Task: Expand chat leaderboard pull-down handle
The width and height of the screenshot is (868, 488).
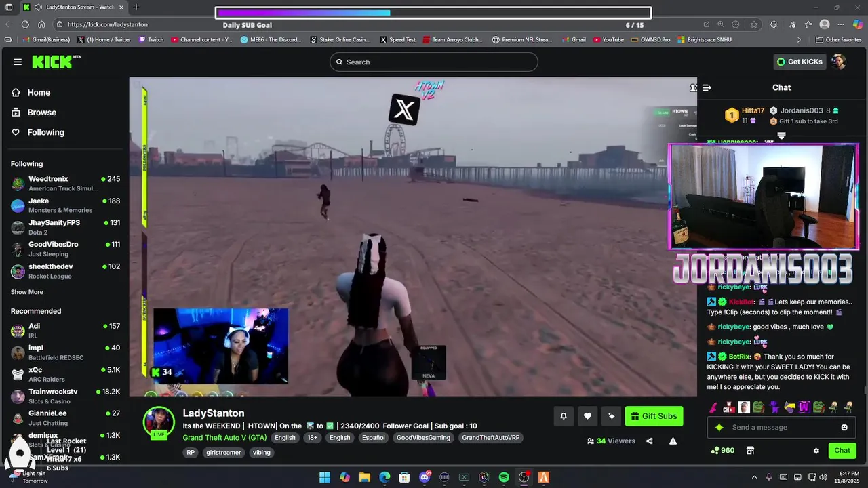Action: click(x=781, y=136)
